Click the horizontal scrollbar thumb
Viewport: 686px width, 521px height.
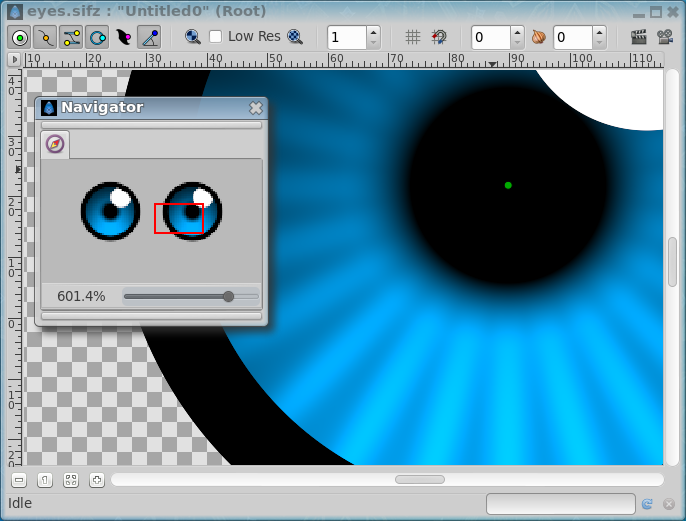click(420, 479)
